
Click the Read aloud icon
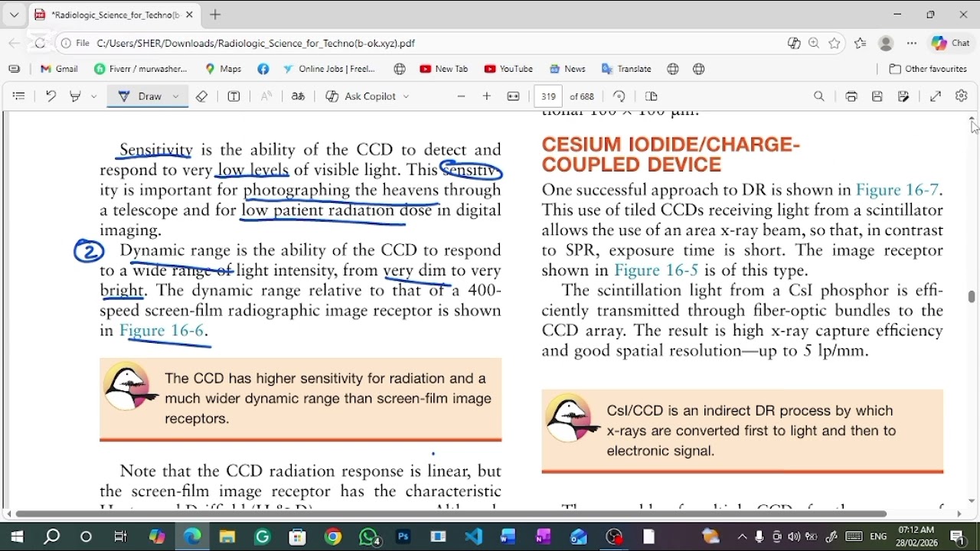coord(266,96)
